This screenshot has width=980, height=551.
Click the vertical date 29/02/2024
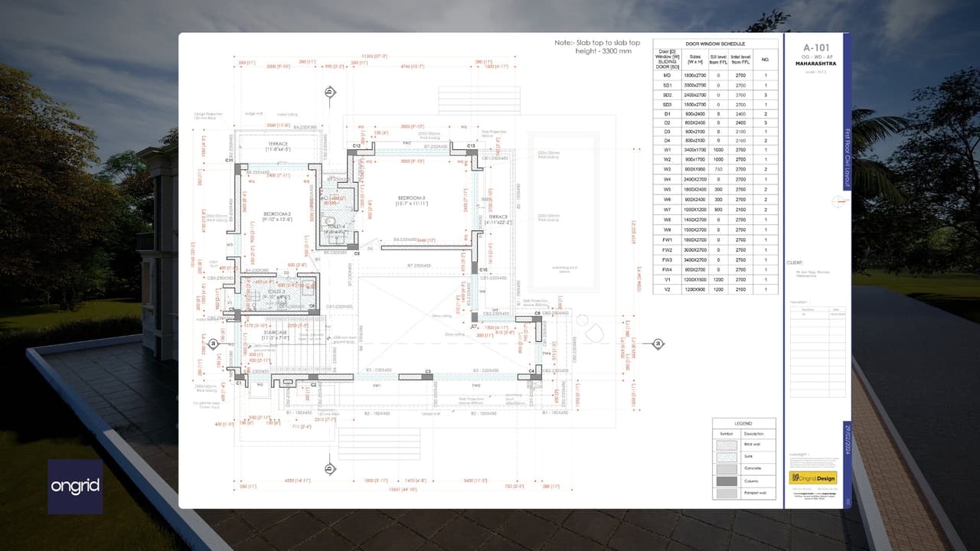coord(847,439)
